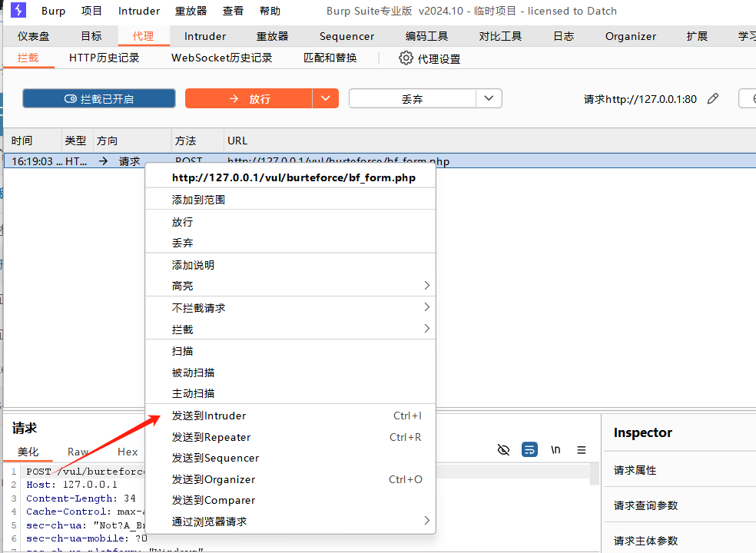Switch to the Organizer tab

(631, 36)
